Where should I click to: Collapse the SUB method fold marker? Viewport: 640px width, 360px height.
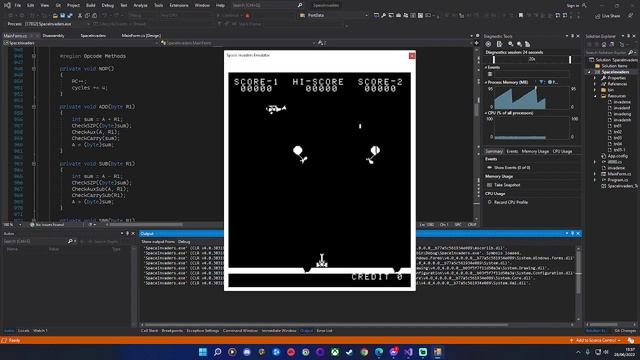[34, 164]
